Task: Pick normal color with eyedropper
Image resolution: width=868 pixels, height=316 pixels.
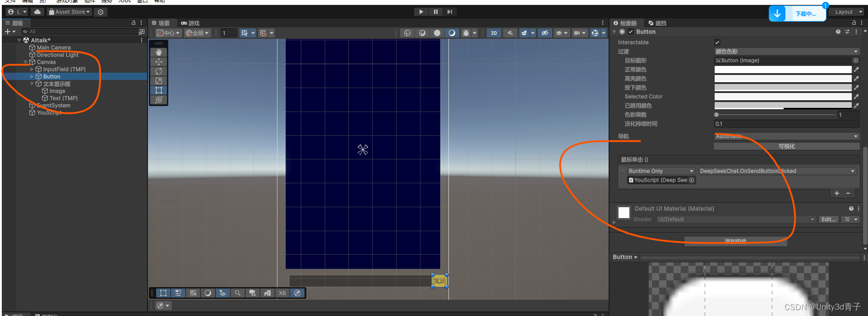Action: pos(856,70)
